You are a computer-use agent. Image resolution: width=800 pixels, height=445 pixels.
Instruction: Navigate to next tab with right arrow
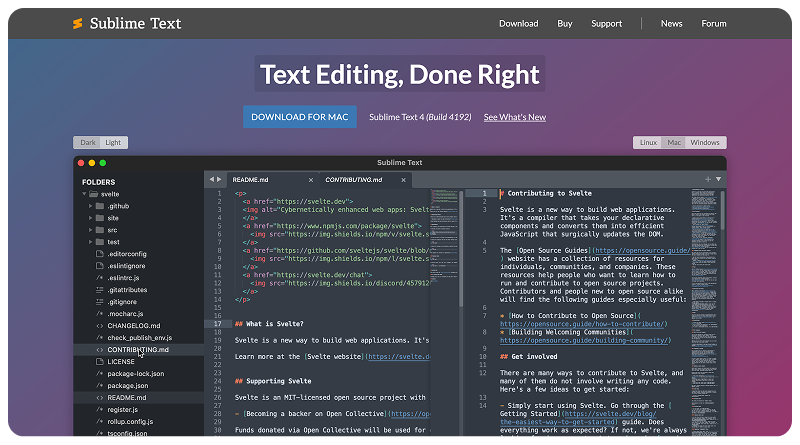219,180
